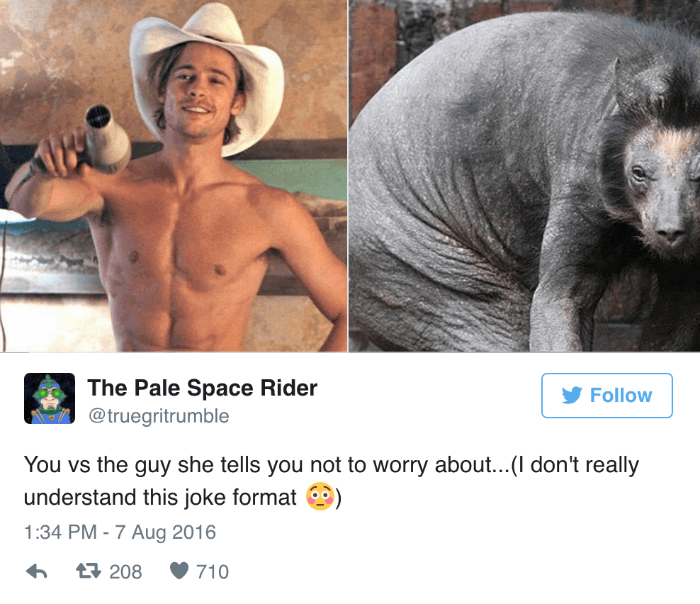Select the tweet text starting 'You vs the guy'
700x604 pixels.
click(x=331, y=481)
